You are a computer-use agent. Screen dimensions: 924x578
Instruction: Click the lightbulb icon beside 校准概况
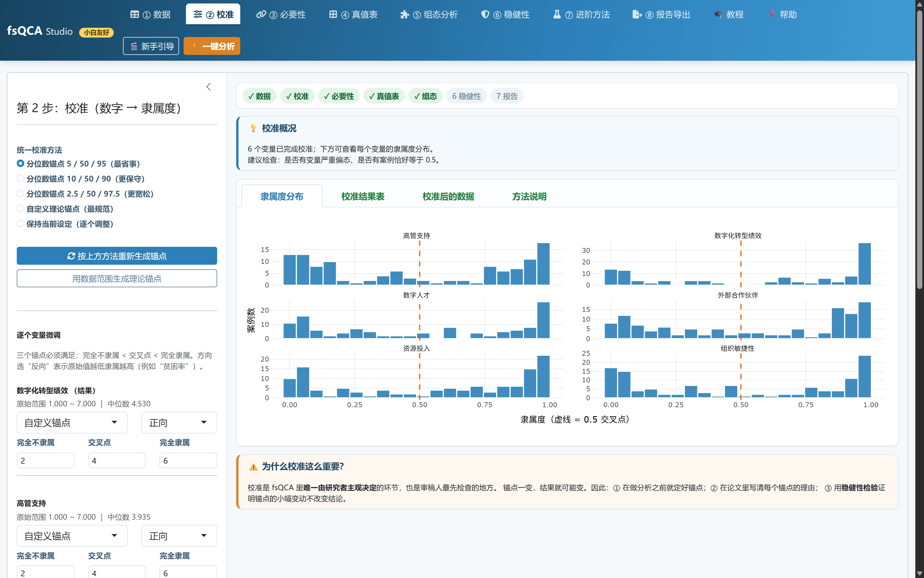(x=253, y=128)
